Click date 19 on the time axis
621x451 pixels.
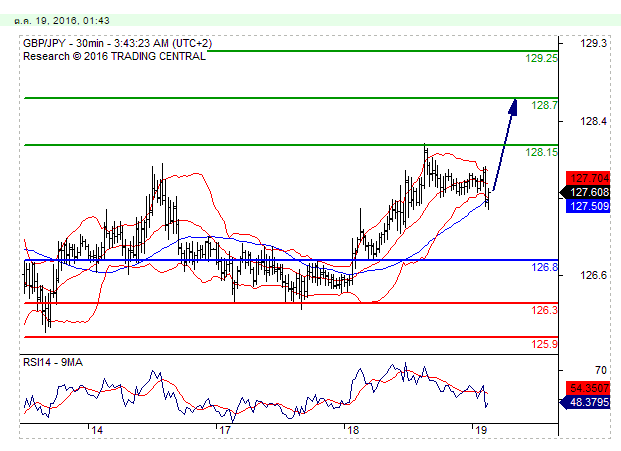click(479, 430)
